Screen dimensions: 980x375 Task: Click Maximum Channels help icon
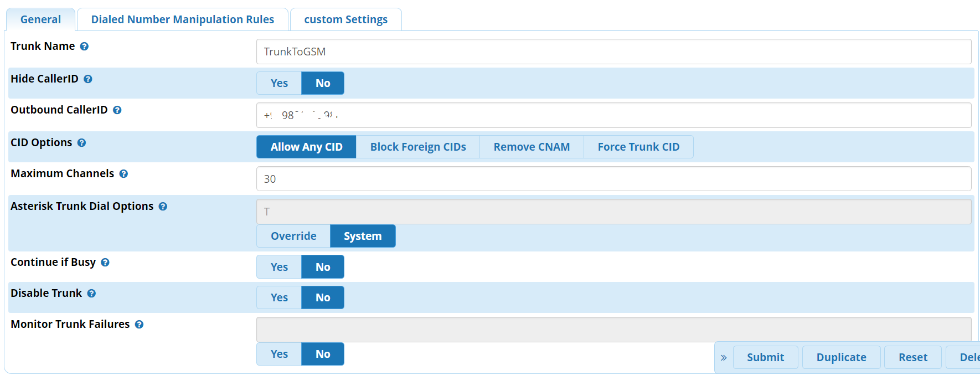click(123, 174)
